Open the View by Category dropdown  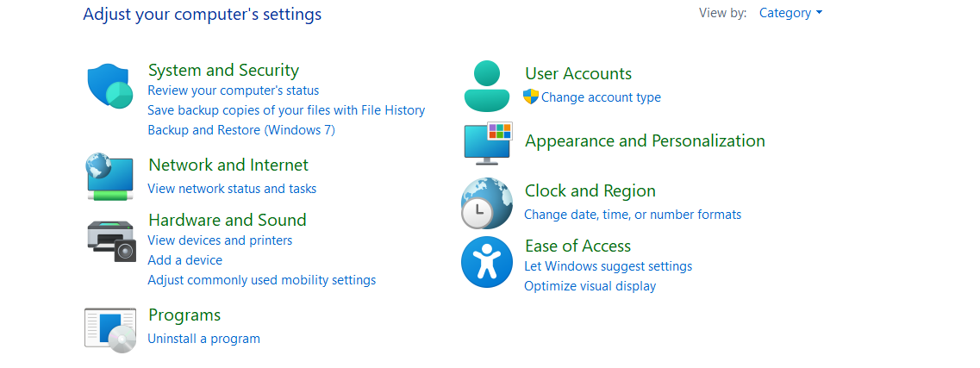click(790, 13)
